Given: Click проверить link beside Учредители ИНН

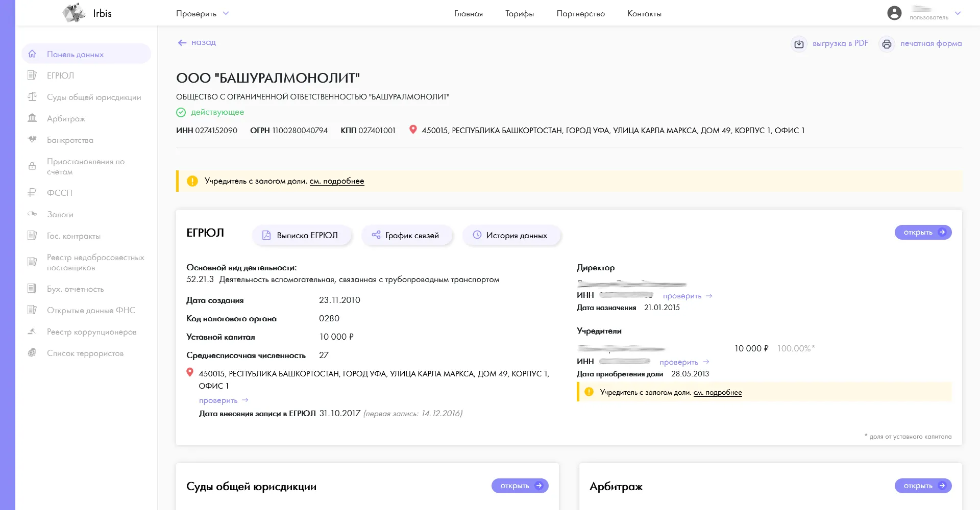Looking at the screenshot, I should tap(684, 362).
